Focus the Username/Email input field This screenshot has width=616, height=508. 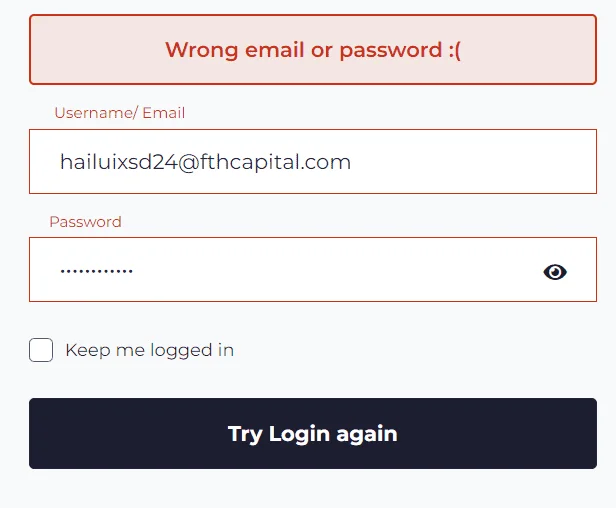coord(313,161)
